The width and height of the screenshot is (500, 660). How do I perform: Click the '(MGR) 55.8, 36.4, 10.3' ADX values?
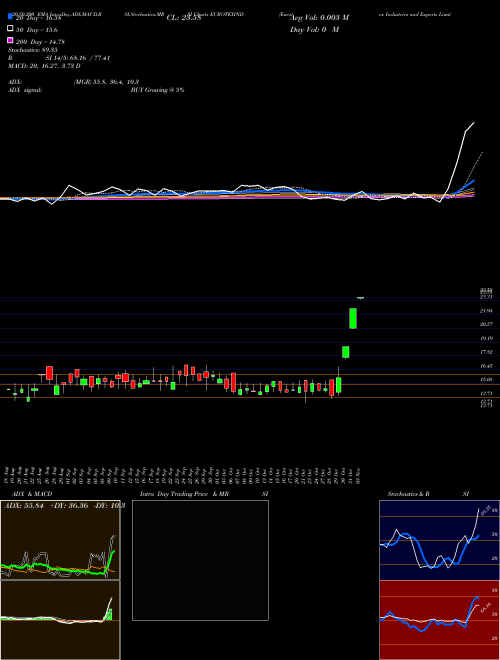coord(106,82)
